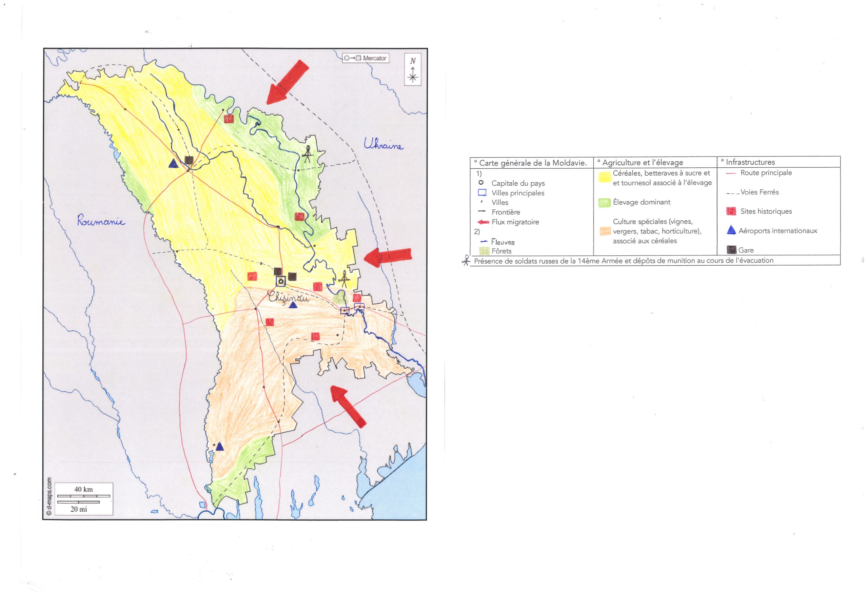
Task: Click the d-maps.com copyright text
Action: pos(48,497)
